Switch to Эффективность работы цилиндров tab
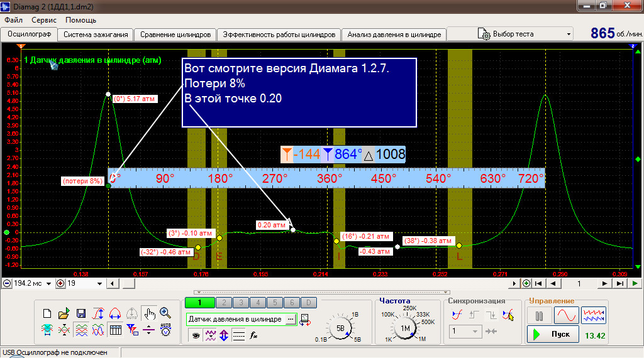The height and width of the screenshot is (358, 644). coord(279,35)
